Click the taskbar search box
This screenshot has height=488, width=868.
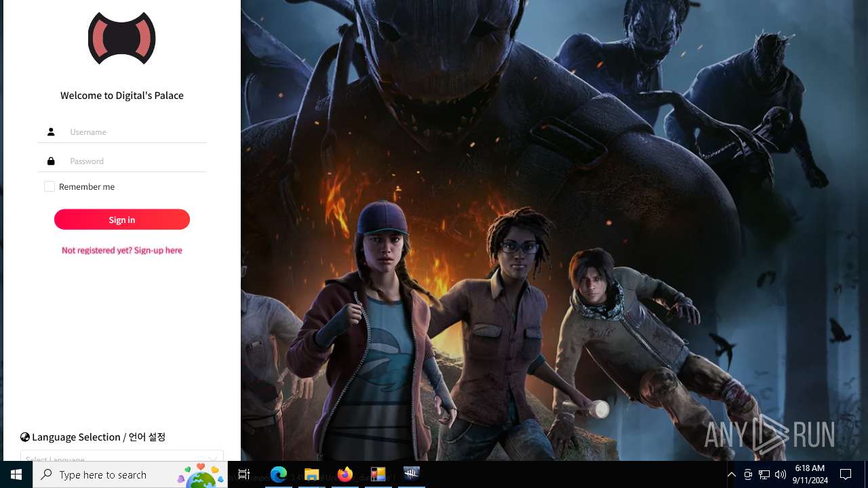[130, 474]
